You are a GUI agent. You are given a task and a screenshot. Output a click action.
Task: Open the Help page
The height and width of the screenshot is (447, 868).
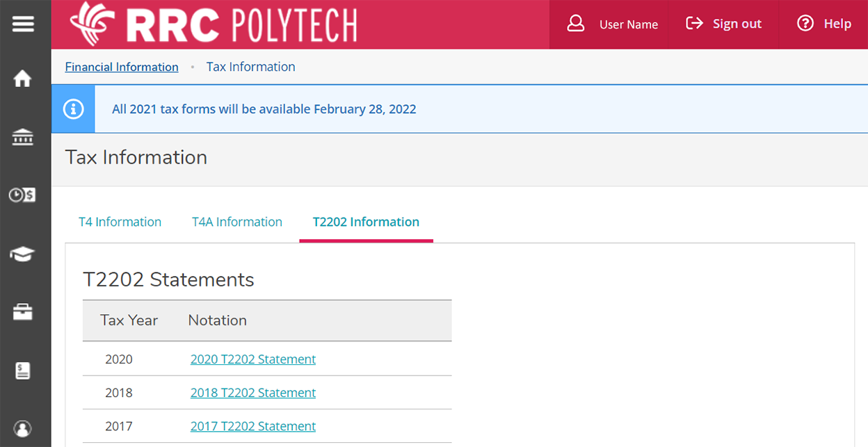pyautogui.click(x=823, y=24)
